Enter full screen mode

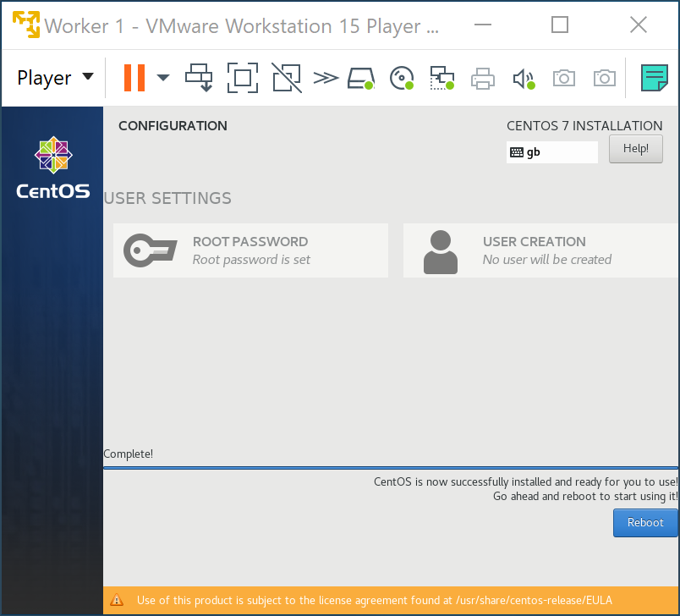tap(243, 77)
